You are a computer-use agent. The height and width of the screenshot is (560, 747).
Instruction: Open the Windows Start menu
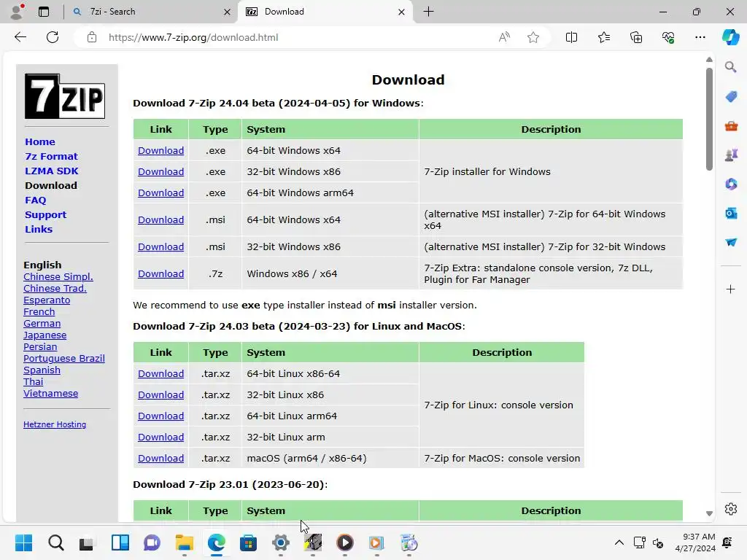(x=24, y=542)
